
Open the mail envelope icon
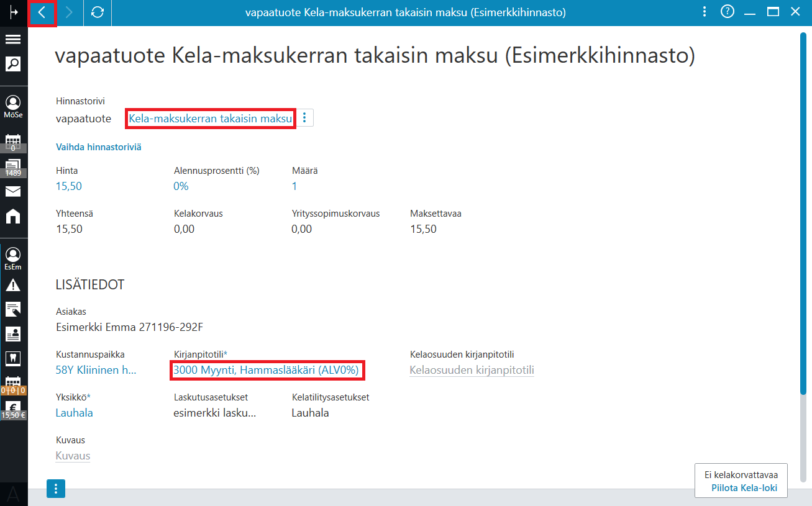coord(13,191)
